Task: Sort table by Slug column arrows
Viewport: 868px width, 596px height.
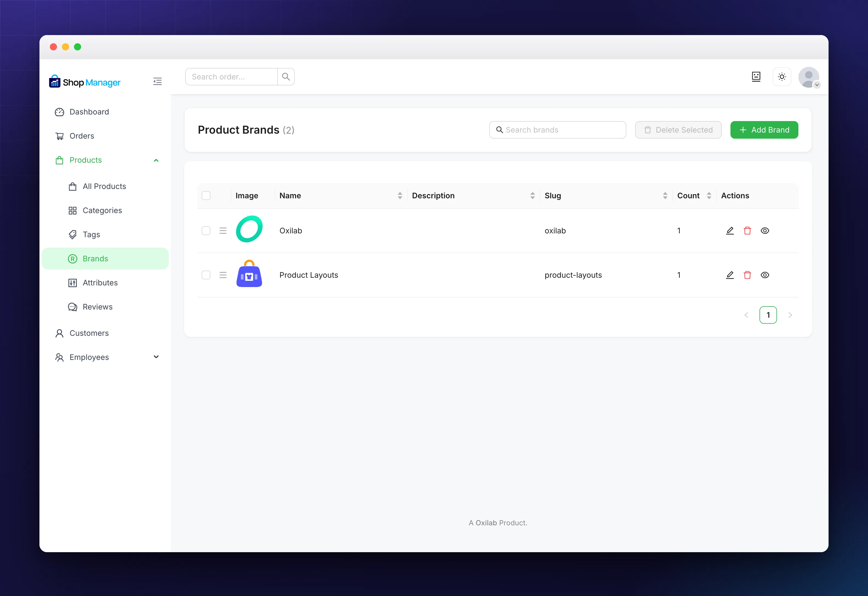Action: pos(665,196)
